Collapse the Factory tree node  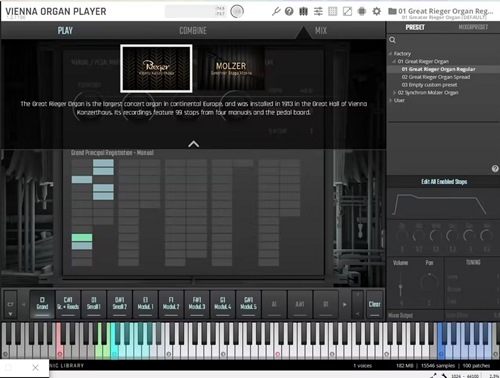coord(390,54)
